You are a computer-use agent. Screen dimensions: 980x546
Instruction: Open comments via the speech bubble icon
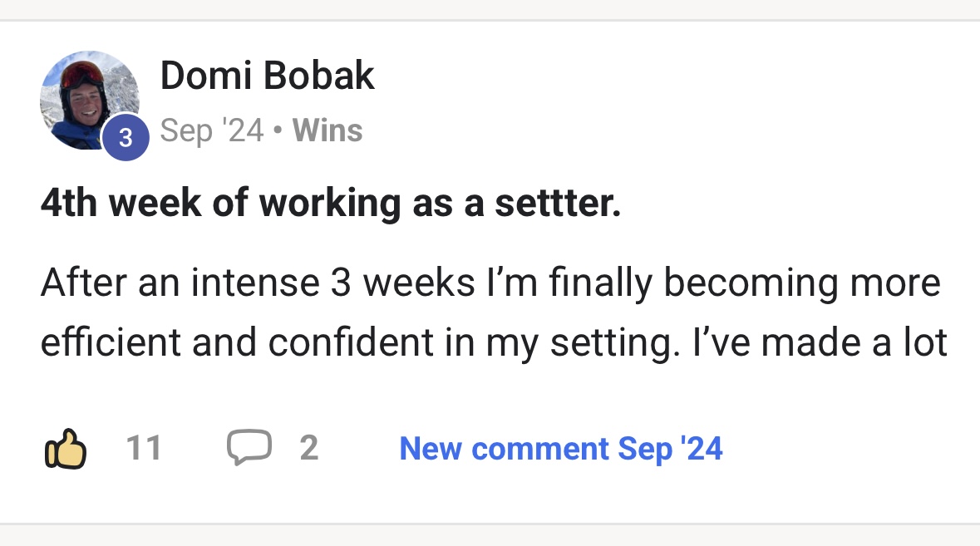[249, 449]
